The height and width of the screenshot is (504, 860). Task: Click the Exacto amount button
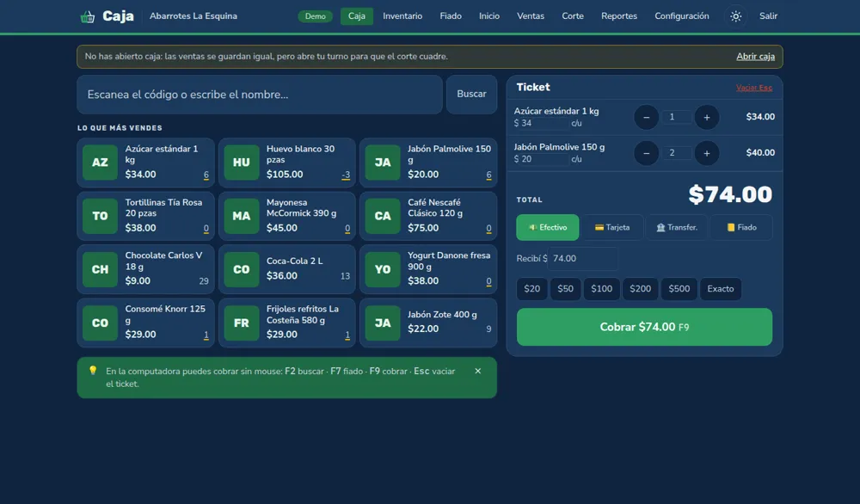tap(720, 289)
